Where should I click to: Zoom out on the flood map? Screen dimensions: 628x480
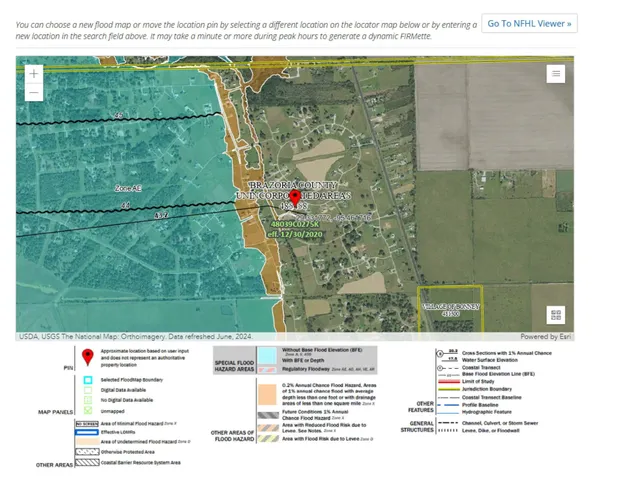click(34, 93)
